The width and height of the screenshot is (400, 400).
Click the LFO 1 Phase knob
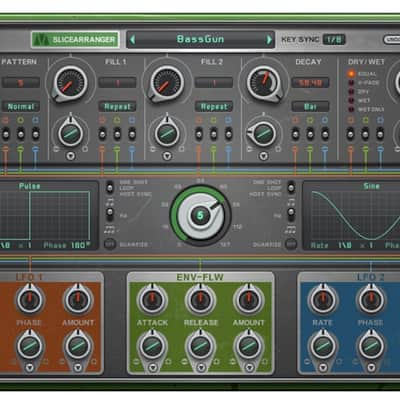coord(30,299)
